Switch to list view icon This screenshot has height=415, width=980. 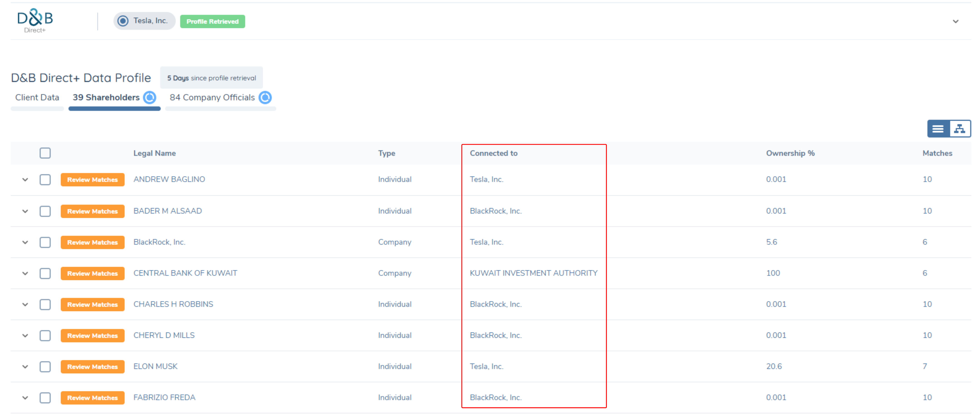tap(938, 129)
